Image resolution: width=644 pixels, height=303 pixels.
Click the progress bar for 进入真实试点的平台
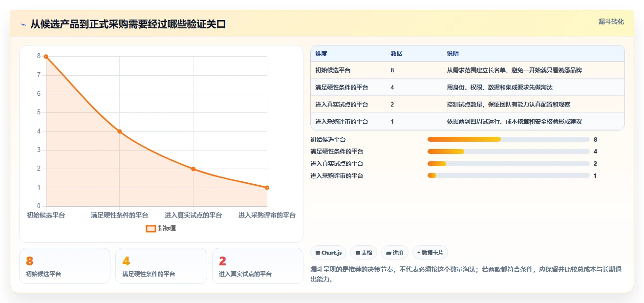coord(508,164)
